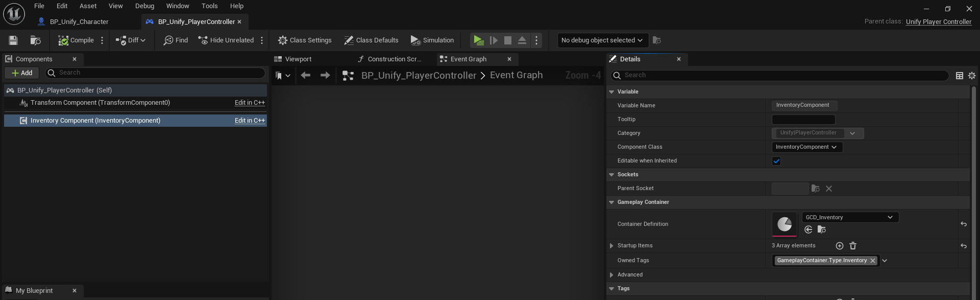Screen dimensions: 980x300
Task: Click the Details search field
Action: tap(779, 76)
